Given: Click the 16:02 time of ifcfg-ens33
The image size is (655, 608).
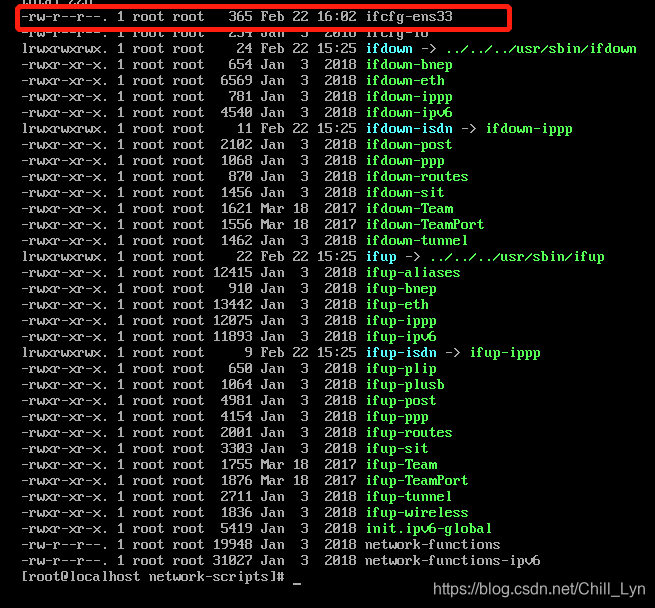Looking at the screenshot, I should tap(337, 17).
